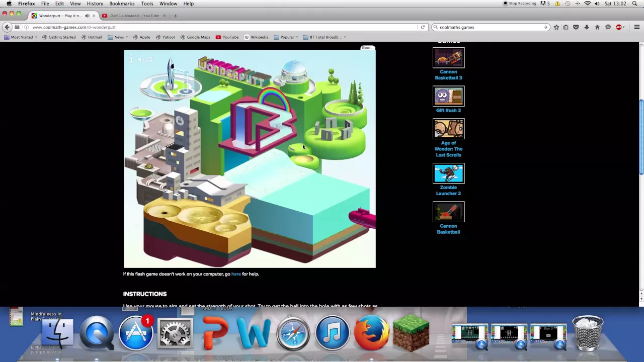Open the Zombie Launcher 2 thumbnail

click(x=448, y=173)
